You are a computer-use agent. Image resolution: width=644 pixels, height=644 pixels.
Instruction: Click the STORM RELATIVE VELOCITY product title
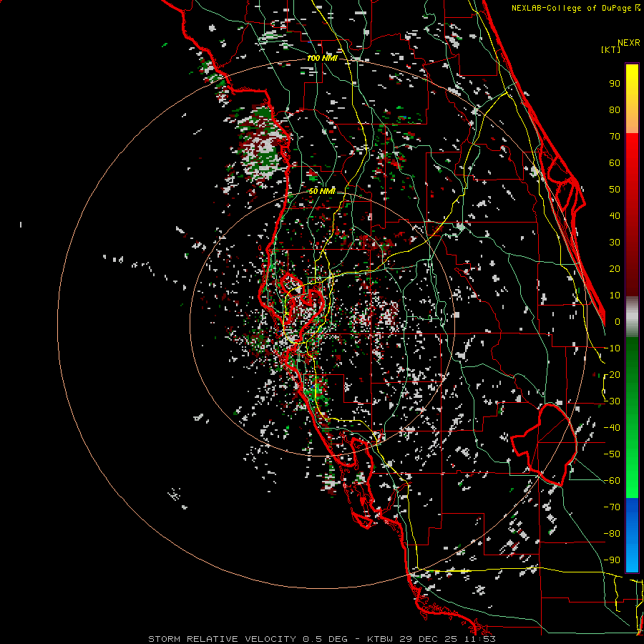click(222, 639)
